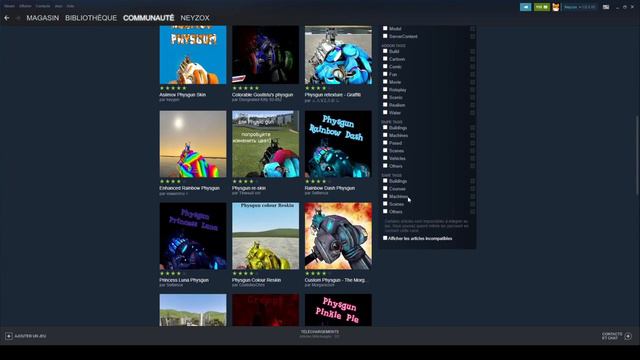Open the Aide menu

(x=71, y=6)
